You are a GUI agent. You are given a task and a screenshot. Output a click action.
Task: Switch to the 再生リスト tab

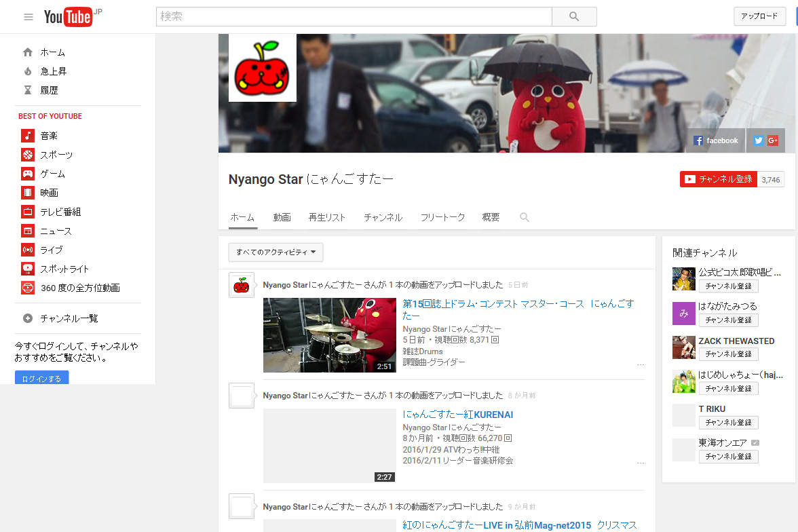tap(327, 217)
